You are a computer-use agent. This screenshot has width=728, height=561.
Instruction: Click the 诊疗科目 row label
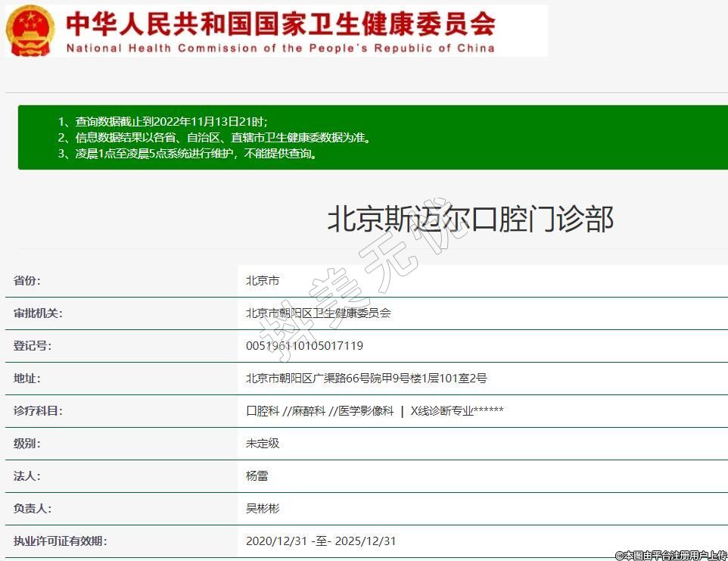38,411
